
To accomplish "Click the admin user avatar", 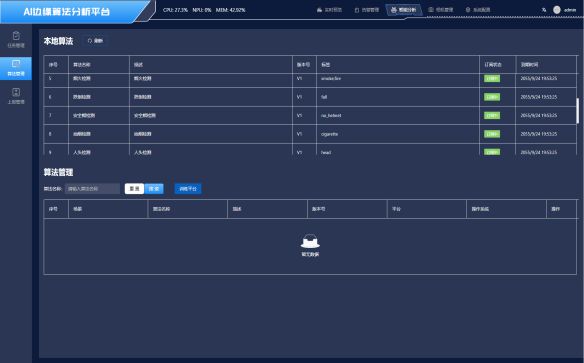I will click(x=557, y=10).
